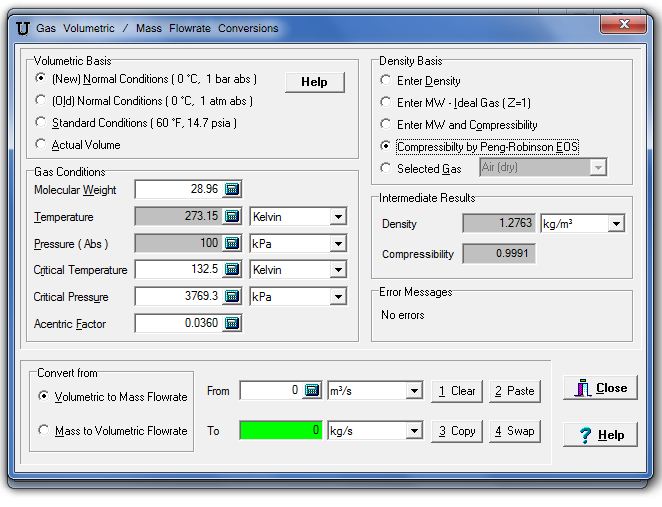
Task: Click the Critical Temperature value field
Action: pyautogui.click(x=179, y=269)
